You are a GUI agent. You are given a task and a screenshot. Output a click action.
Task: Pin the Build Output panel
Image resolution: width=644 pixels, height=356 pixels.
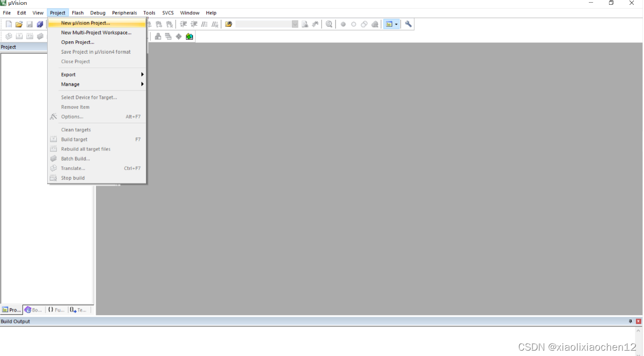click(x=630, y=321)
